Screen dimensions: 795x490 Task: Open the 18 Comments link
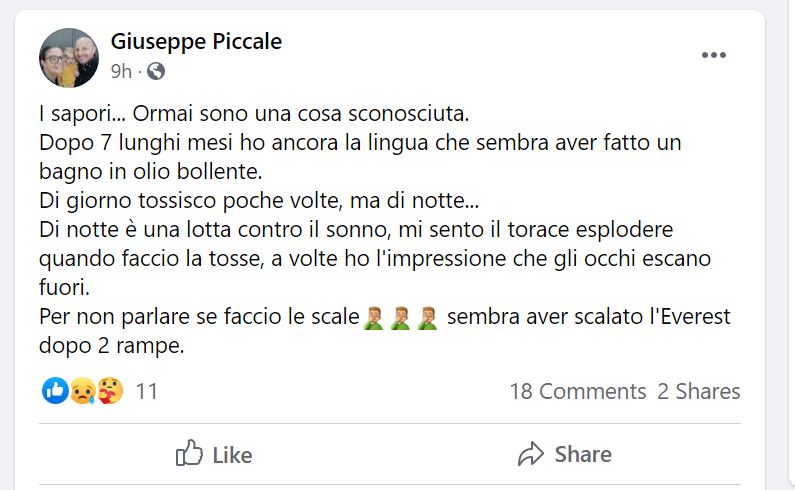[577, 391]
